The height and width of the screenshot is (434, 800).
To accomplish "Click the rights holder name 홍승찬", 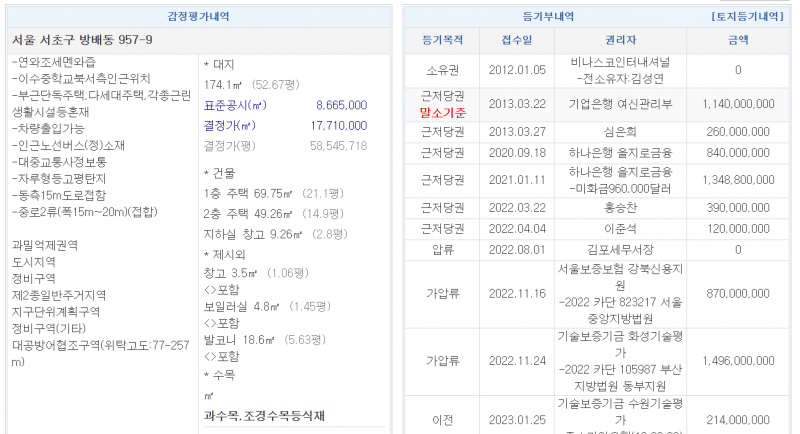I will (x=621, y=206).
